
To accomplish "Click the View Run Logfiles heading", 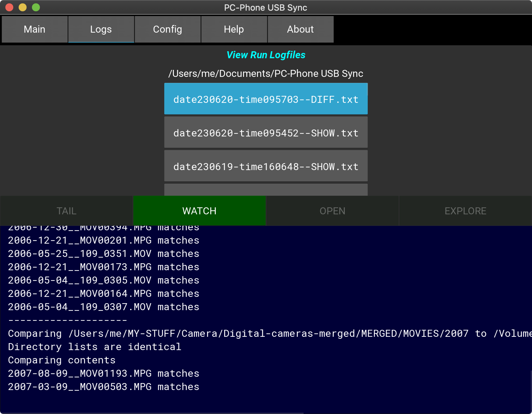I will pyautogui.click(x=266, y=55).
